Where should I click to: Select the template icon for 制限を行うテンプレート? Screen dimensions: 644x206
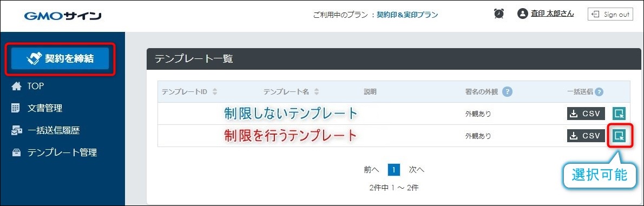tap(619, 135)
